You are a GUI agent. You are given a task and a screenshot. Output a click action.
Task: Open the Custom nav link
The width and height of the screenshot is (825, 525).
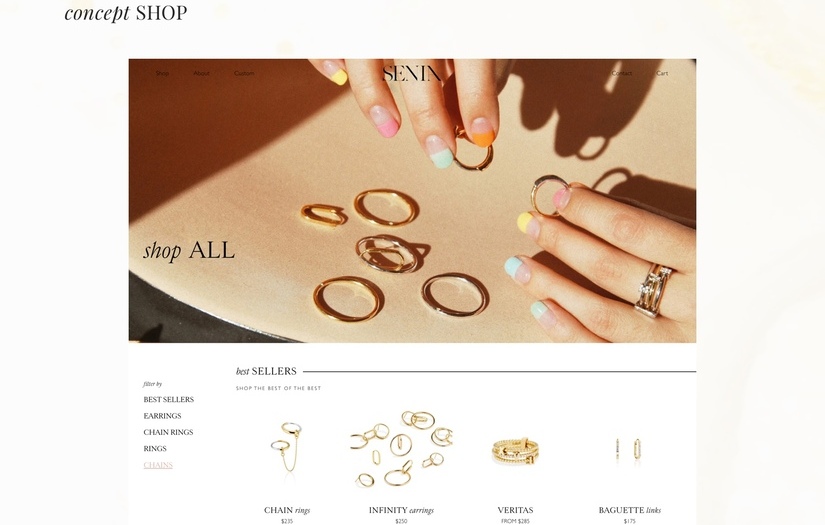coord(244,73)
